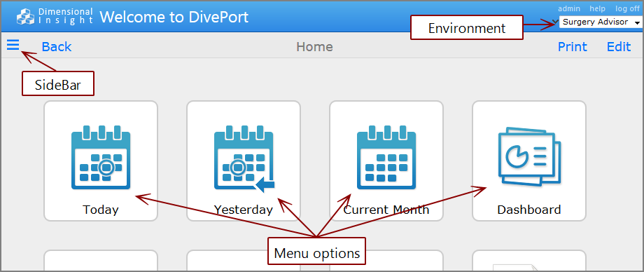
Task: Open the help link
Action: coord(597,8)
